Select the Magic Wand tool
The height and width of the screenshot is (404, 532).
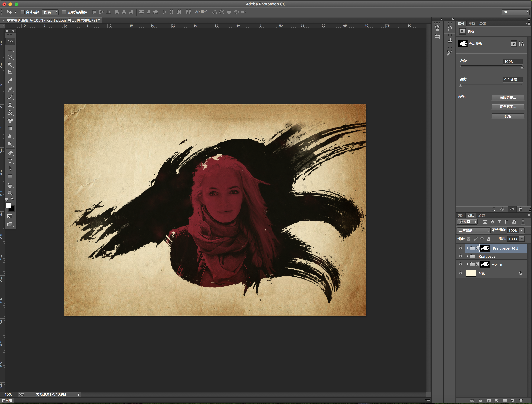[x=10, y=65]
